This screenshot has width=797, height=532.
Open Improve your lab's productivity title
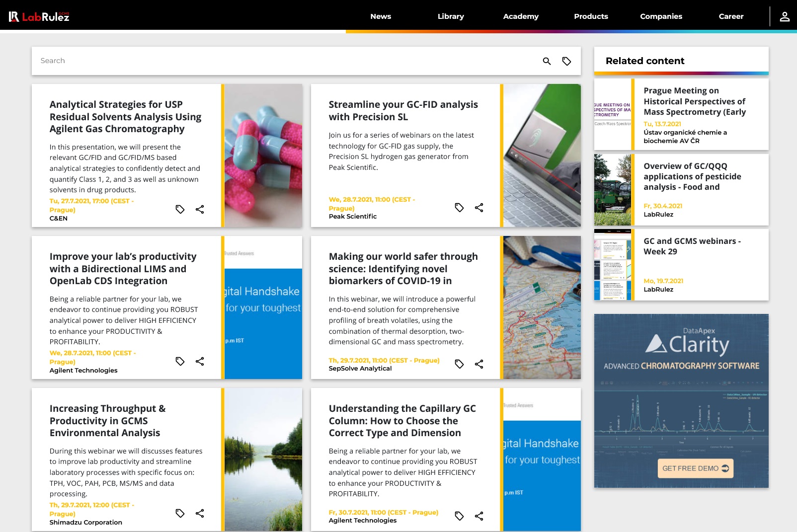pyautogui.click(x=123, y=269)
